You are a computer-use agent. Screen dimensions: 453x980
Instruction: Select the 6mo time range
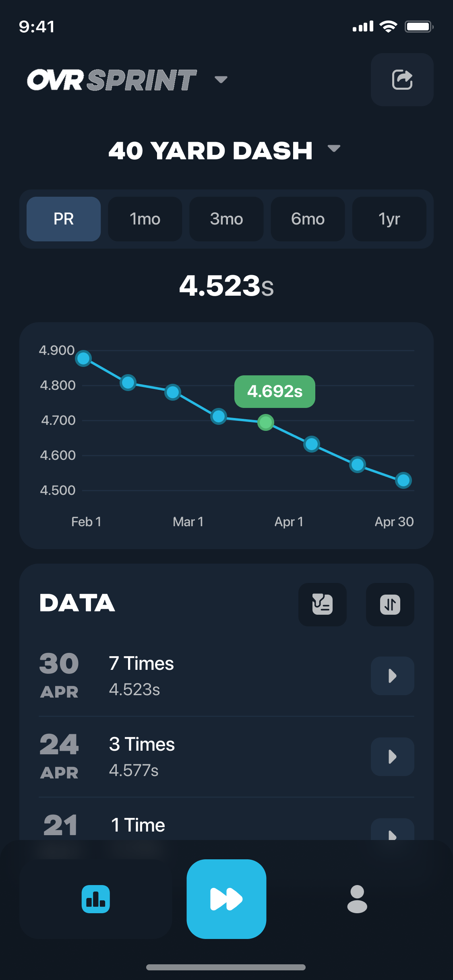(308, 219)
